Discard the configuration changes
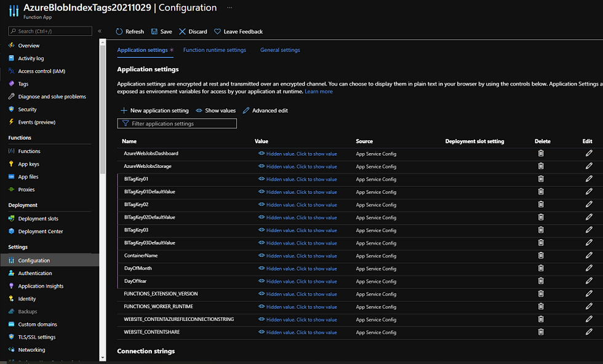This screenshot has height=364, width=603. pyautogui.click(x=193, y=31)
